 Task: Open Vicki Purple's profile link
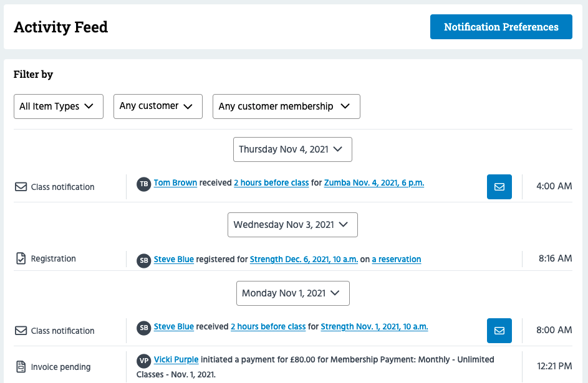(x=176, y=359)
